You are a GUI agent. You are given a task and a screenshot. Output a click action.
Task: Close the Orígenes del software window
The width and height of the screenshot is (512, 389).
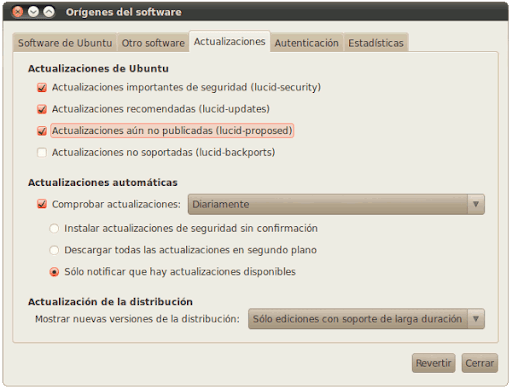click(x=17, y=12)
